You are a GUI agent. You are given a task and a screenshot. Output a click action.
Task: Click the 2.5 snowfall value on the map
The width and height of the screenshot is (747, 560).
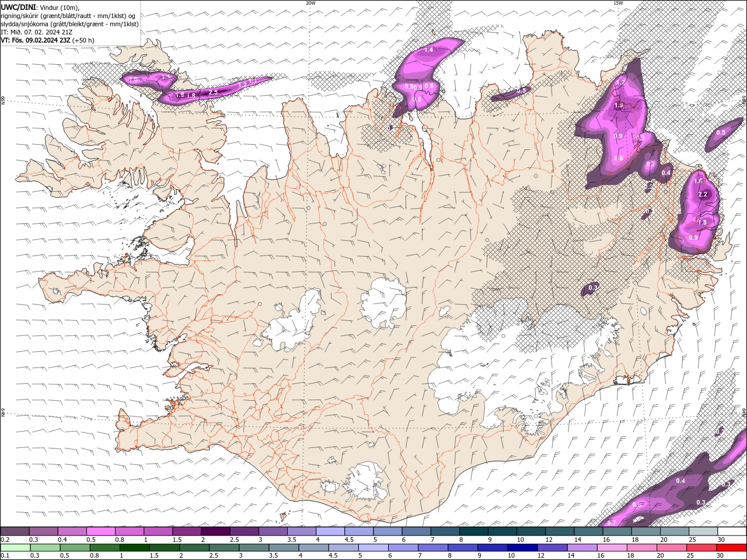pyautogui.click(x=213, y=92)
